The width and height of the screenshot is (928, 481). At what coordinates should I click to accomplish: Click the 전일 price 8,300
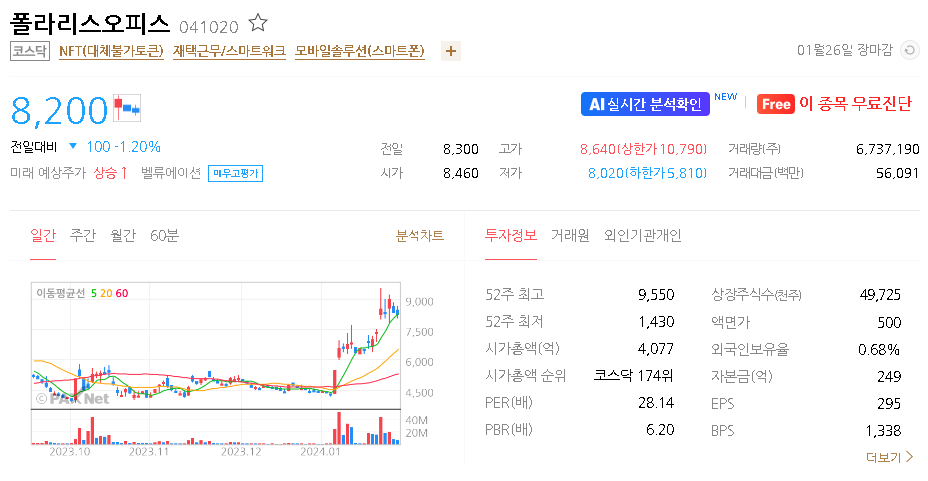(460, 149)
